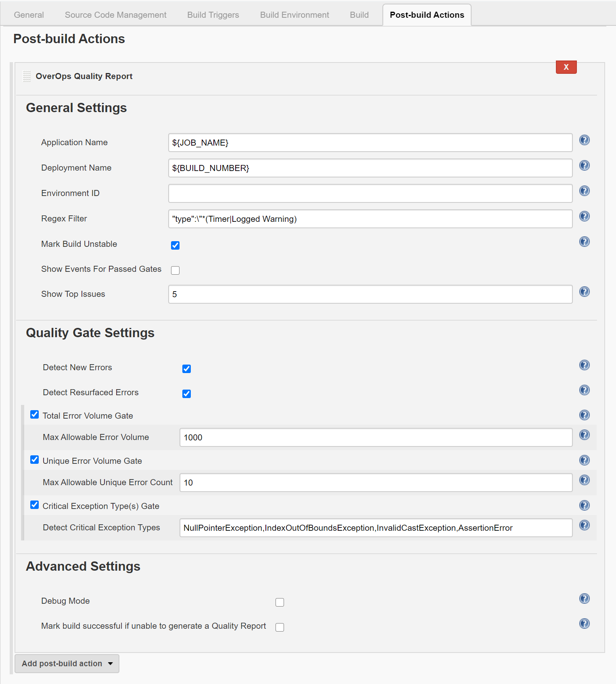This screenshot has width=616, height=684.
Task: Enable Debug Mode checkbox
Action: tap(280, 602)
